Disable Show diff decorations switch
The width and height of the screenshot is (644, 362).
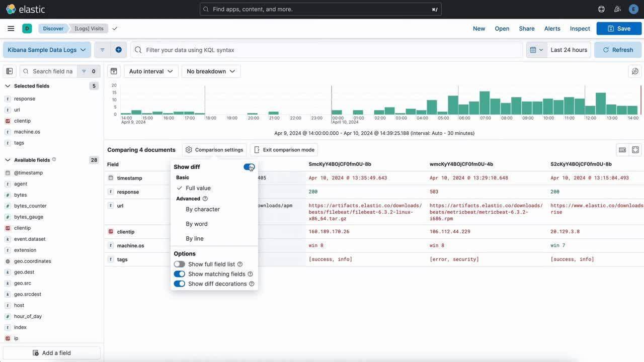pyautogui.click(x=179, y=284)
